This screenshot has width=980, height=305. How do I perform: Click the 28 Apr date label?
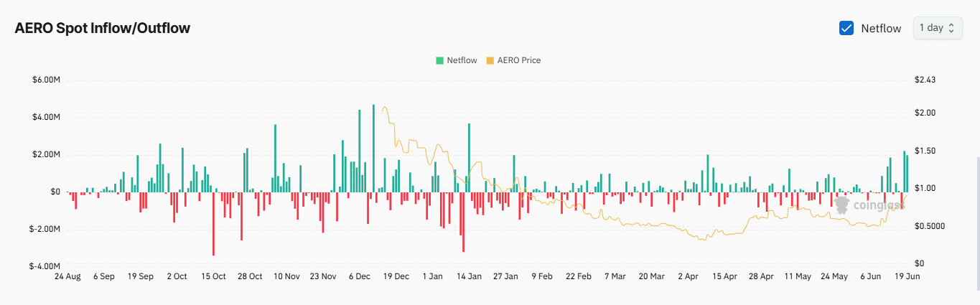coord(761,276)
